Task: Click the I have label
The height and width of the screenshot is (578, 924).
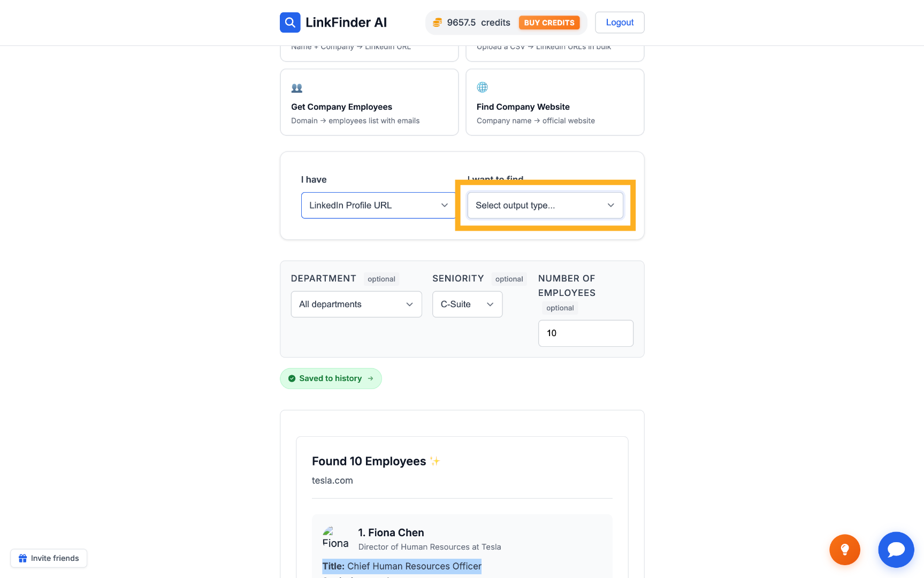Action: pos(314,180)
